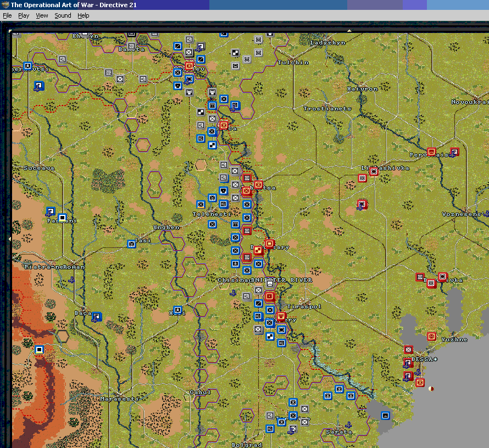Click the DNIESTER RIVER label
The image size is (489, 448).
click(282, 280)
